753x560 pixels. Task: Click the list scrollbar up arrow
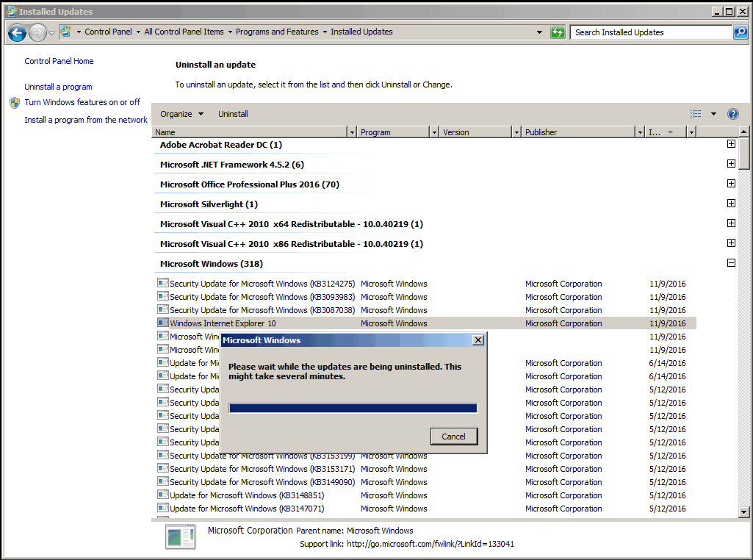[x=744, y=131]
